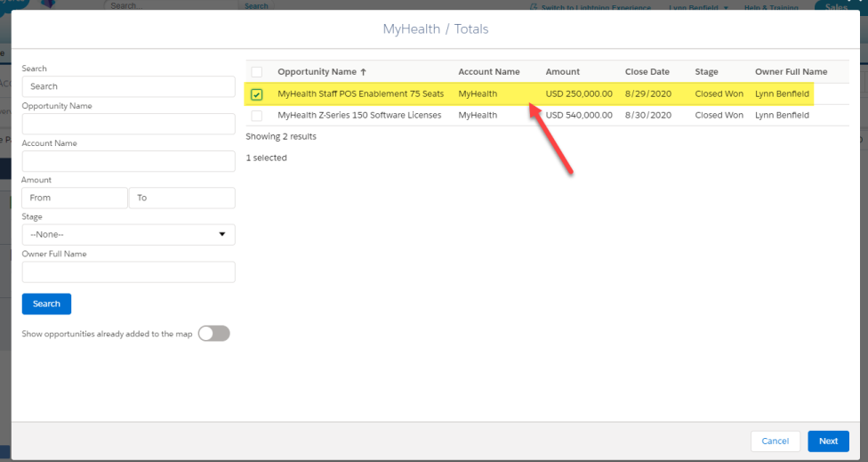
Task: Click the 1 selected text
Action: 266,158
